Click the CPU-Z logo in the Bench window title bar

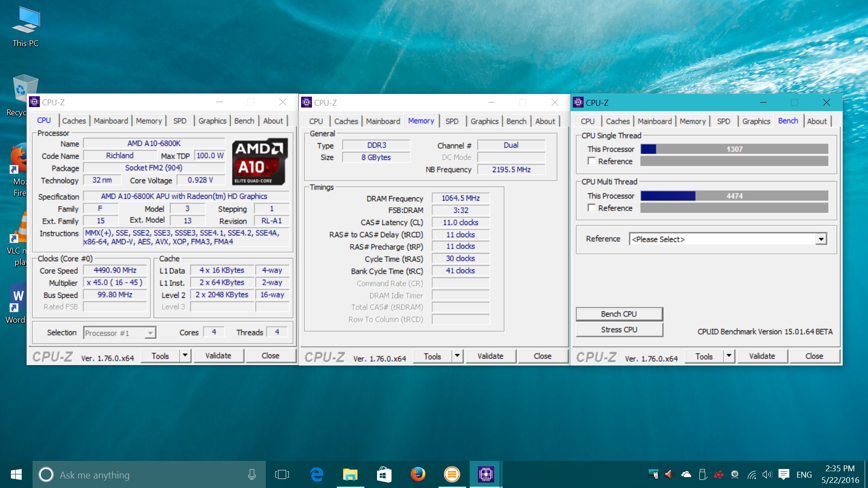(x=578, y=103)
